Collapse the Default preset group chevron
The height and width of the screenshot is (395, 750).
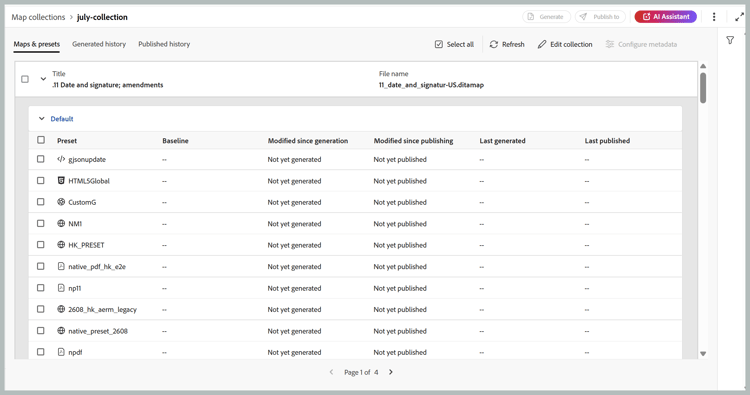(x=42, y=119)
